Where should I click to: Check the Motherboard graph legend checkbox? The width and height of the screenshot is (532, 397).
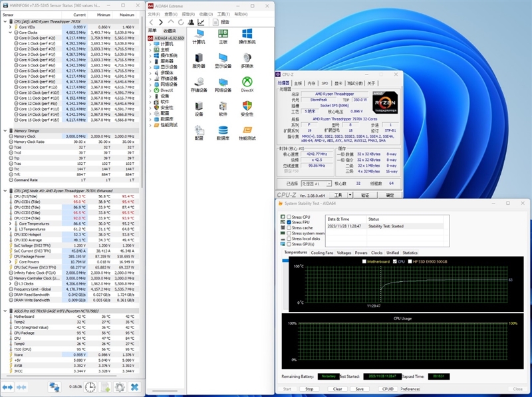click(364, 261)
